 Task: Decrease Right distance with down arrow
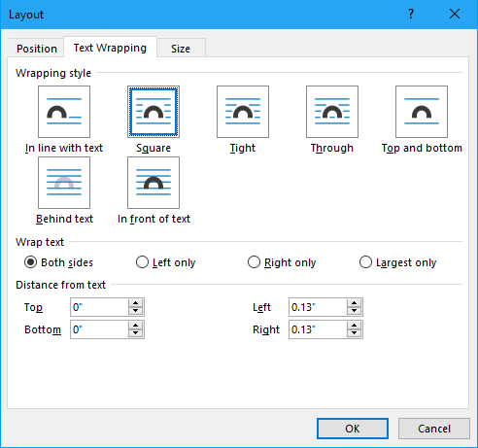point(354,333)
